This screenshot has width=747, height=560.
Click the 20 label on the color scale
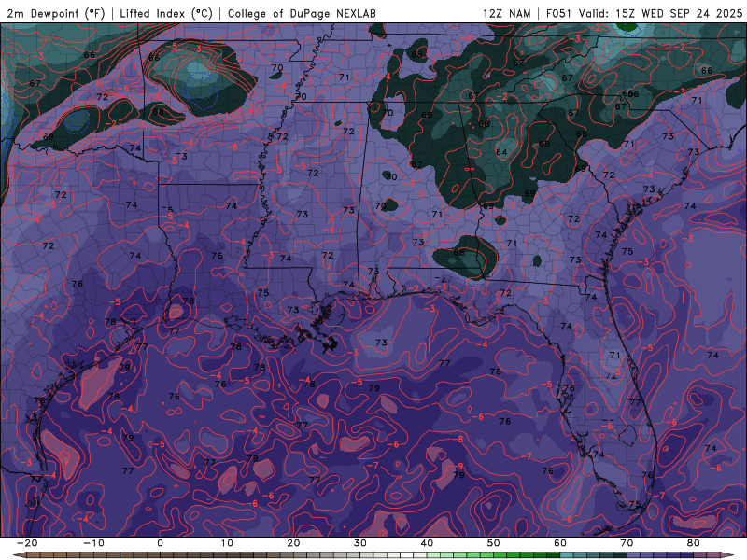tap(293, 543)
